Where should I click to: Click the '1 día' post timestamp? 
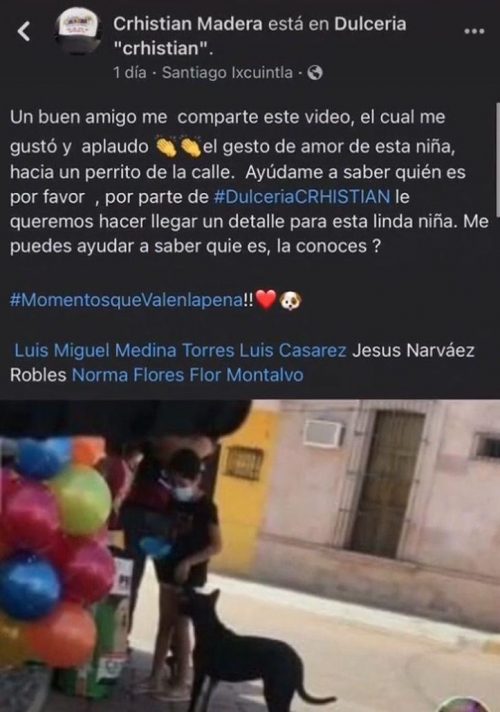(130, 73)
